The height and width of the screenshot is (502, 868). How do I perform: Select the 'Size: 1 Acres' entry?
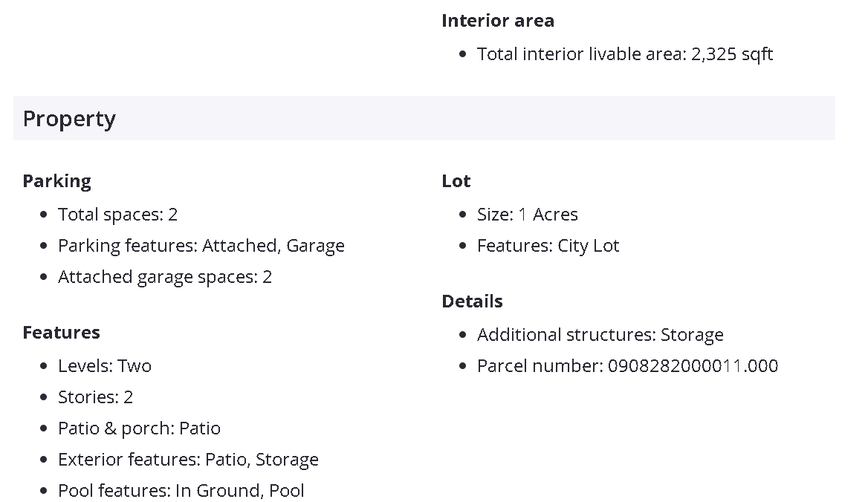[527, 215]
